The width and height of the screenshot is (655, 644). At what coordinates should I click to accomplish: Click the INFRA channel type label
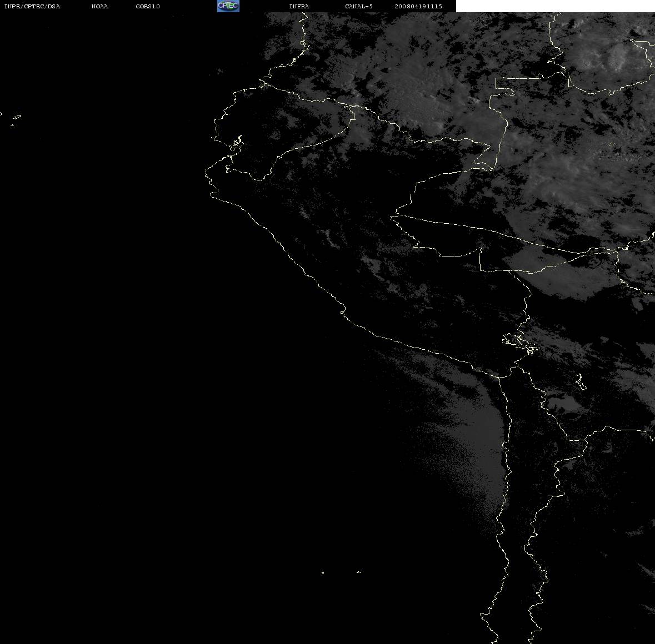point(299,6)
